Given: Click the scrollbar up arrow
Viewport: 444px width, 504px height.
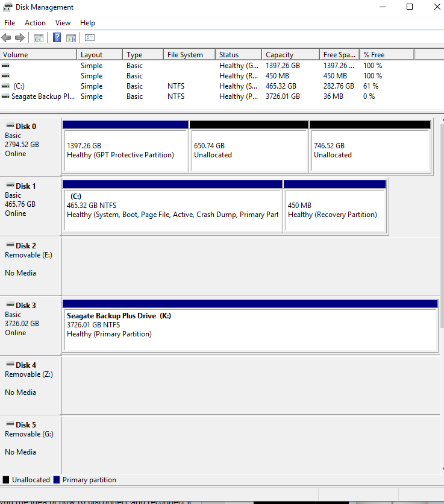Looking at the screenshot, I should click(442, 119).
